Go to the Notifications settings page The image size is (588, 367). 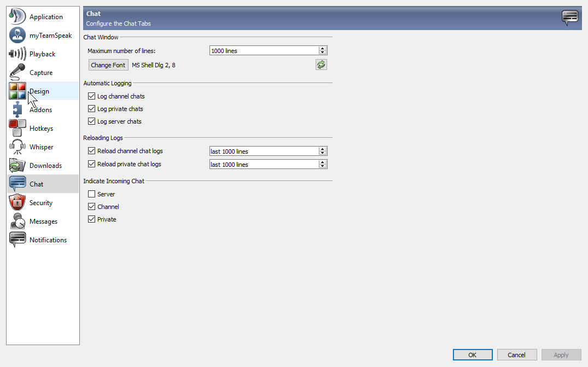(48, 240)
